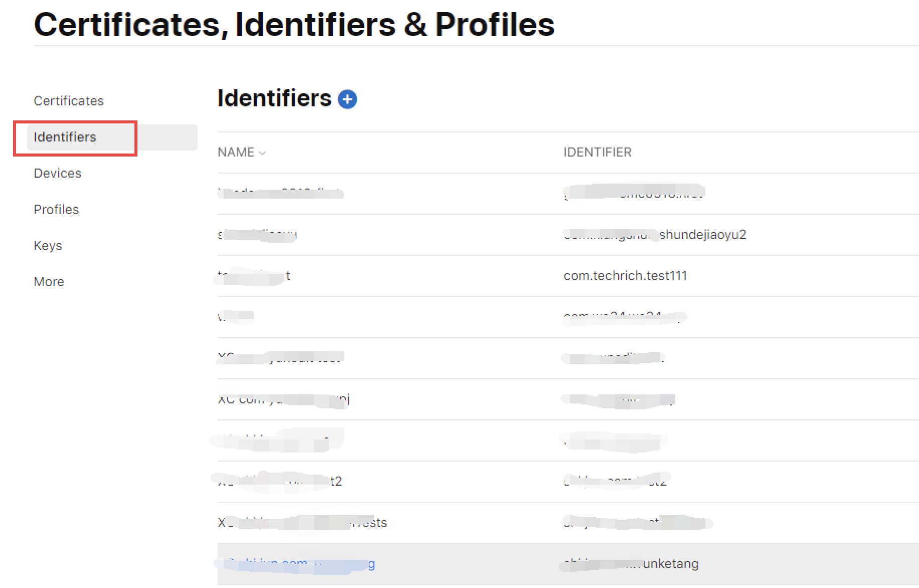Open the first identifier row in the list

[568, 194]
